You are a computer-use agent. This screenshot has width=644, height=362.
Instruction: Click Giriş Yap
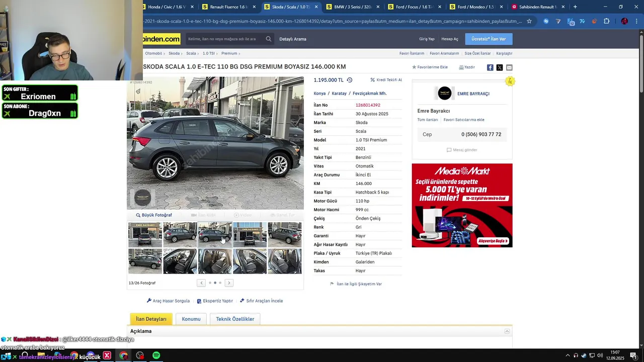tap(427, 39)
